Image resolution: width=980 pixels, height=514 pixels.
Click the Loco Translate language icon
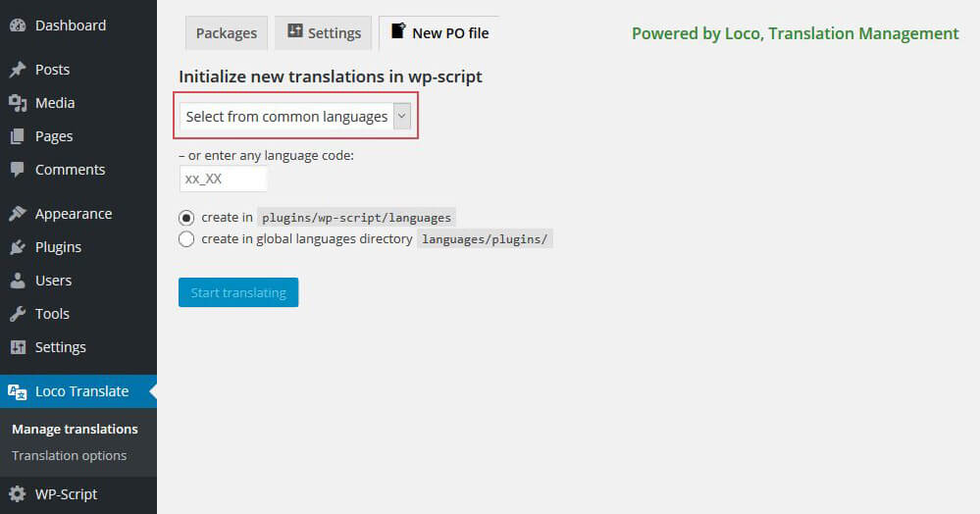click(17, 392)
